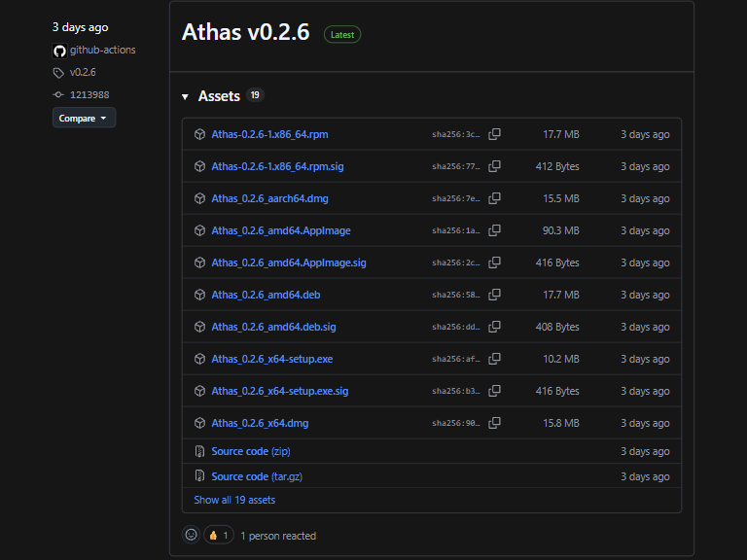Download Source code (tar.gz)

[x=255, y=476]
